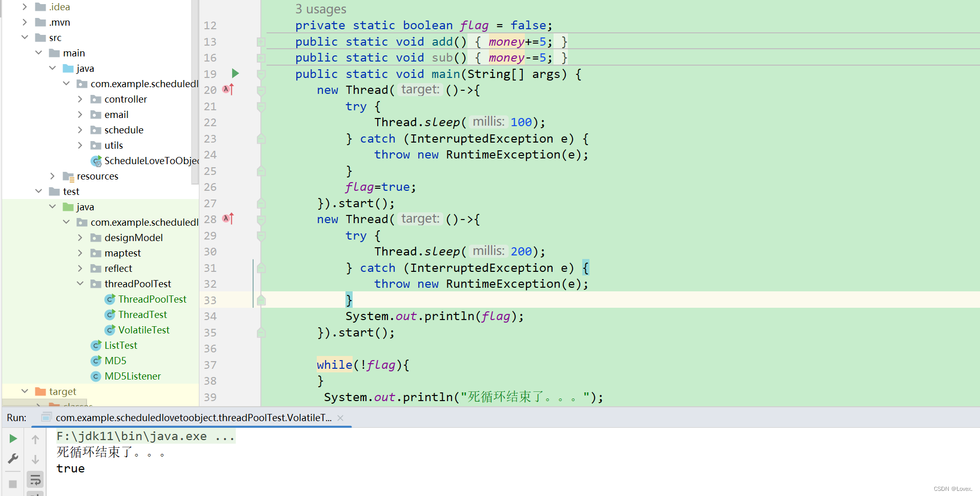Click the designModel package icon
The width and height of the screenshot is (980, 496).
pos(96,237)
